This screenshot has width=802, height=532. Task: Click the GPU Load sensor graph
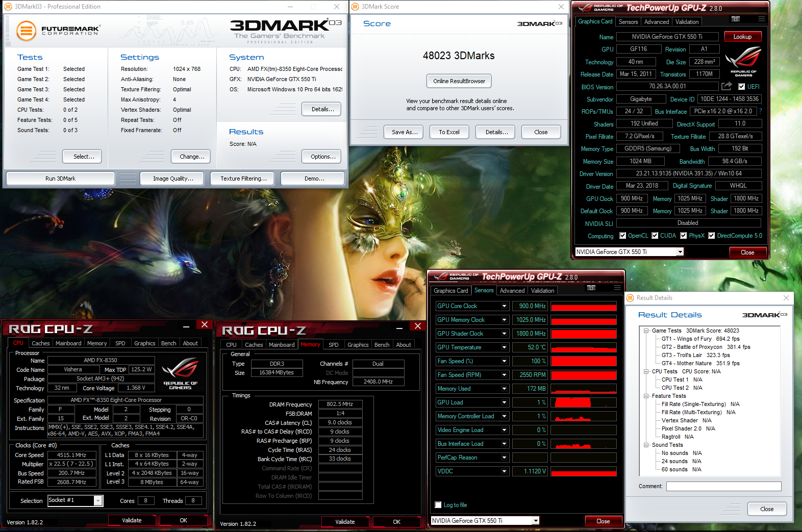[584, 402]
